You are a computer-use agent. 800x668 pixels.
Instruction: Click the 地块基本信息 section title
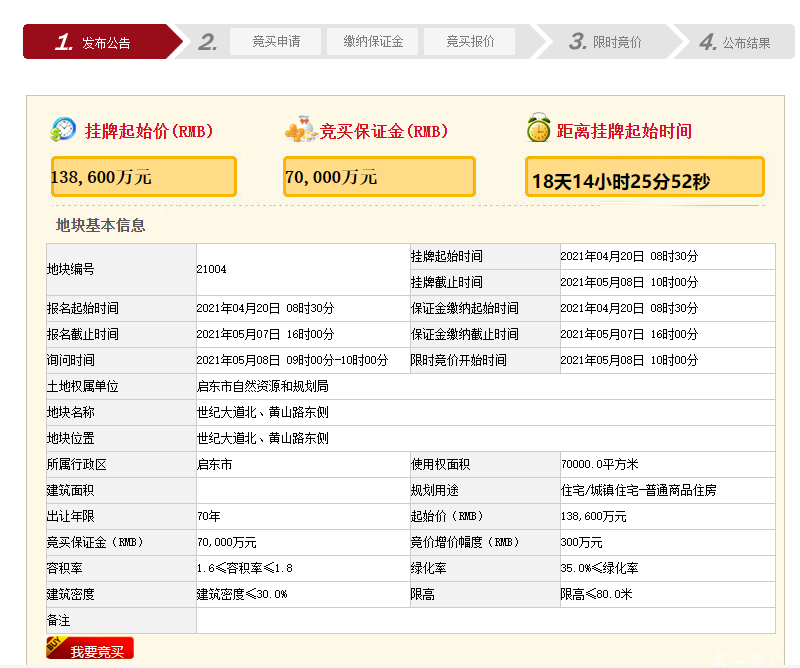pos(101,225)
